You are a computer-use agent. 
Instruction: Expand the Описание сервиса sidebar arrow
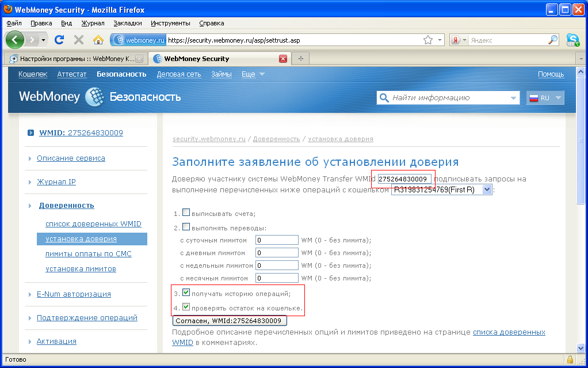(x=29, y=158)
